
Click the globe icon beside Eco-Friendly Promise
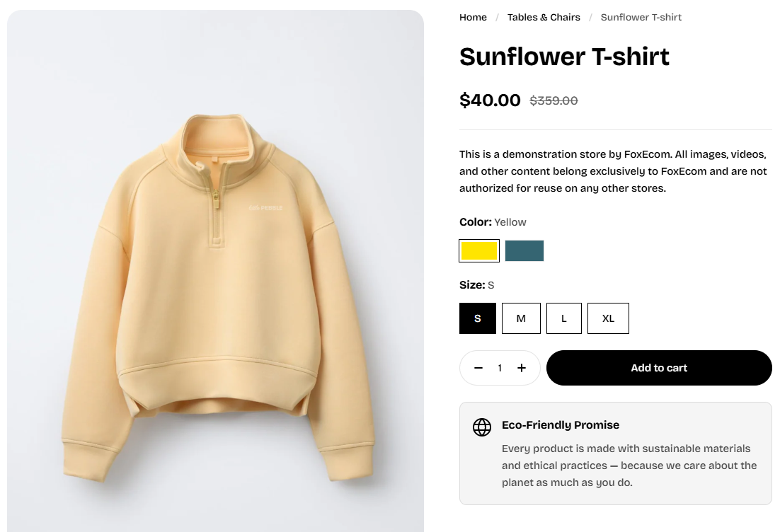pos(482,427)
